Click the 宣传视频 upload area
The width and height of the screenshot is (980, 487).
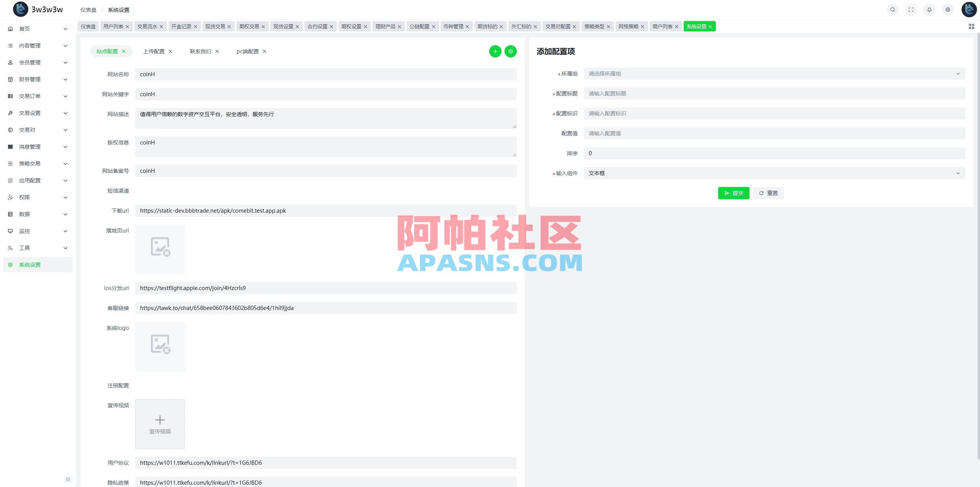(x=160, y=424)
